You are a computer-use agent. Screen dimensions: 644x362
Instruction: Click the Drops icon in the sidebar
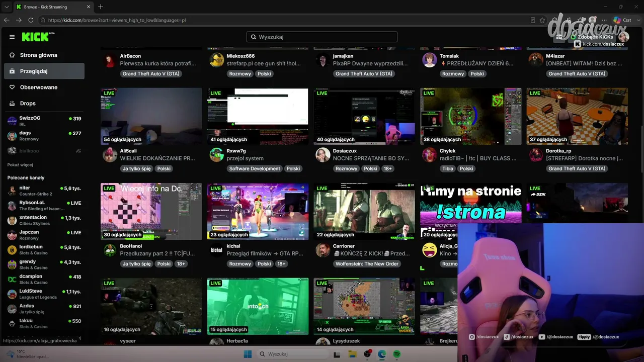12,104
